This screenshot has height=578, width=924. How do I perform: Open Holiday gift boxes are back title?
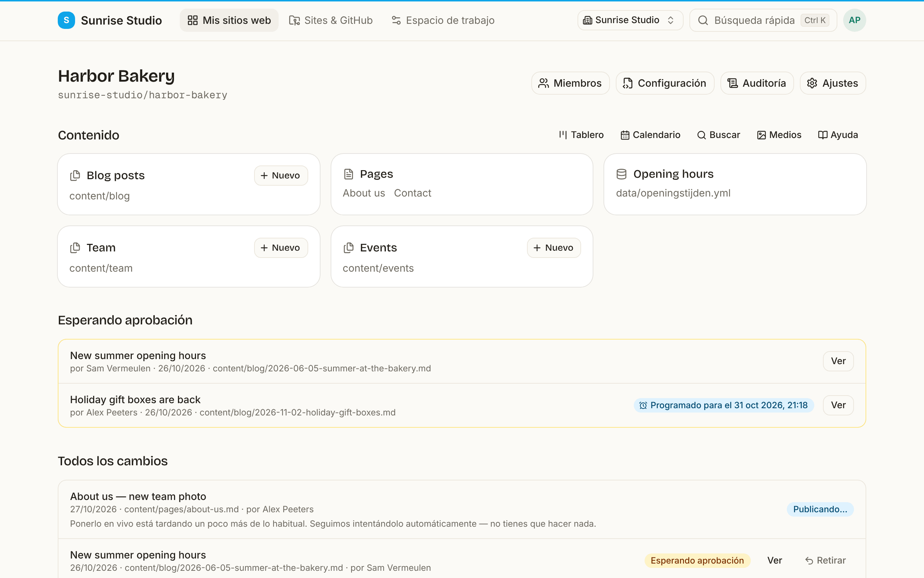(135, 400)
